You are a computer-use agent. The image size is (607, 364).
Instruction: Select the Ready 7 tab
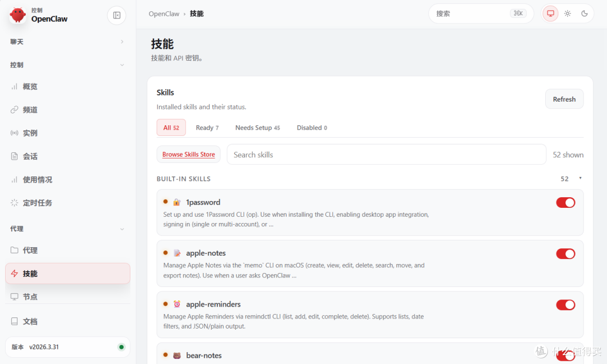(x=207, y=128)
